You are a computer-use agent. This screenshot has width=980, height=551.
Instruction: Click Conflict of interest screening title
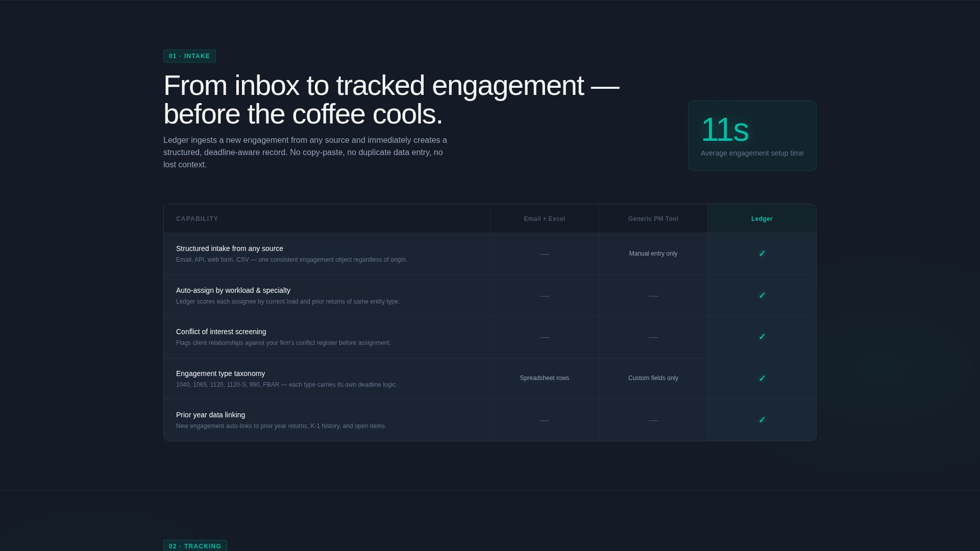(x=221, y=332)
